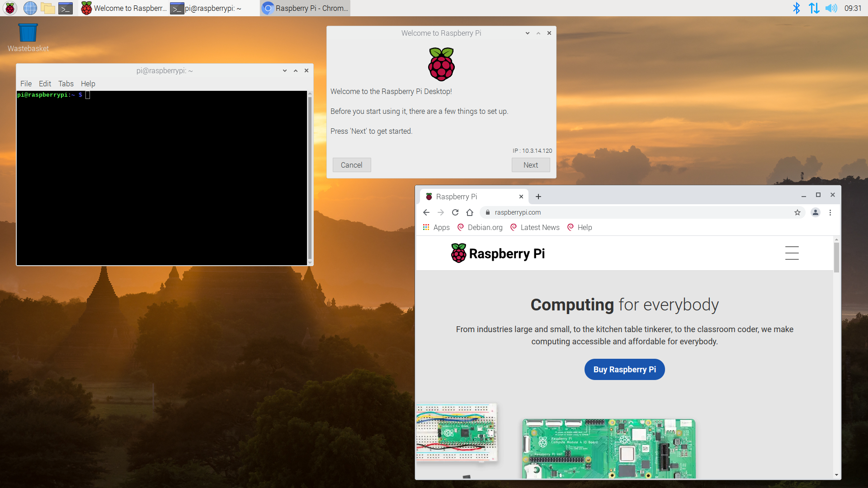
Task: Click the globe/browser icon in taskbar
Action: coord(30,8)
